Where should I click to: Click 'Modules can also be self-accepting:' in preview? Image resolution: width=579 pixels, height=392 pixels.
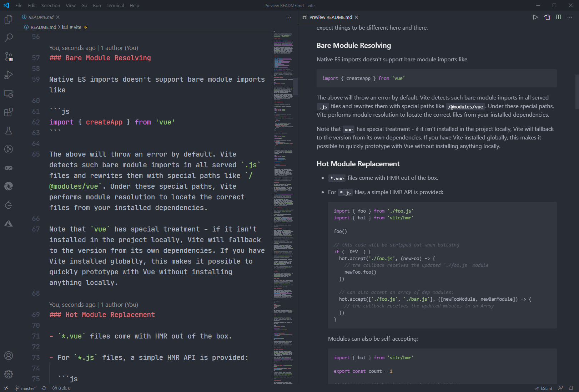[x=373, y=338]
